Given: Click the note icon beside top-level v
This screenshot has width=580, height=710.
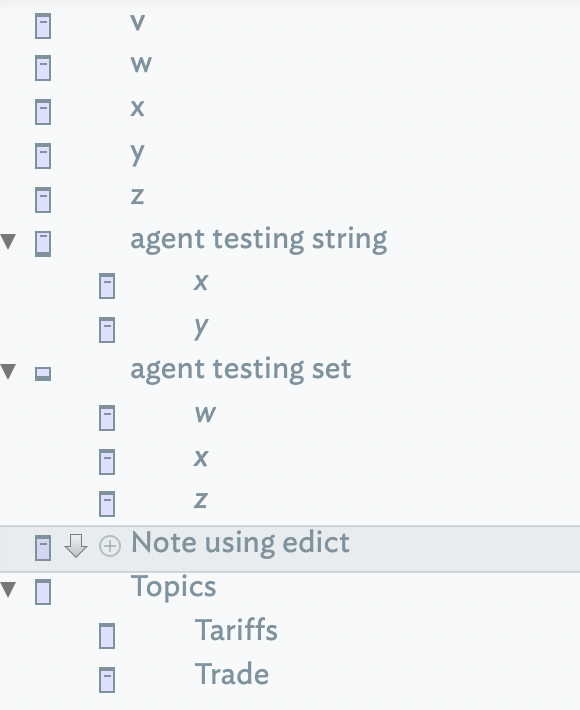Looking at the screenshot, I should 43,26.
